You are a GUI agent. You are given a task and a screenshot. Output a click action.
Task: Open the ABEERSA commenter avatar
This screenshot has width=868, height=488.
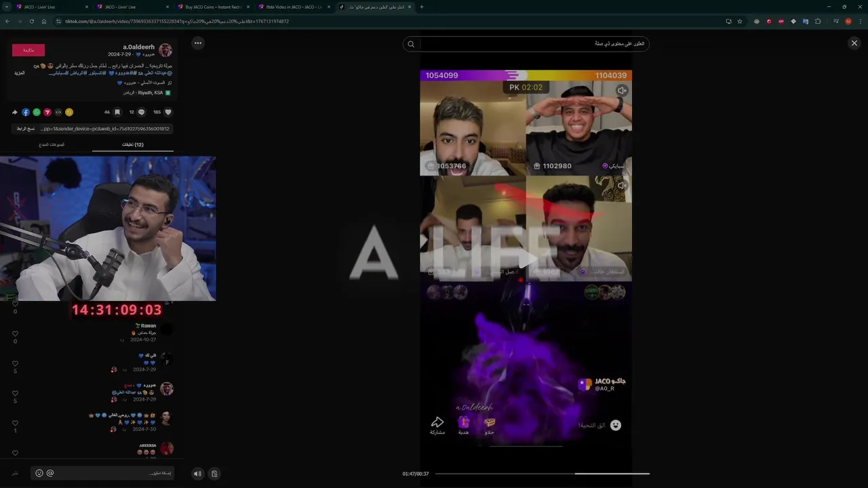167,449
